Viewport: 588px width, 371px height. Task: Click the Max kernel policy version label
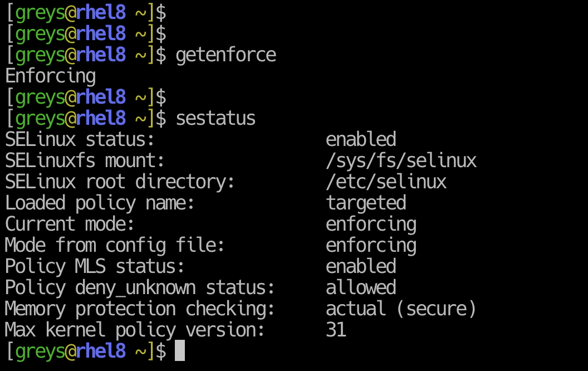[135, 330]
